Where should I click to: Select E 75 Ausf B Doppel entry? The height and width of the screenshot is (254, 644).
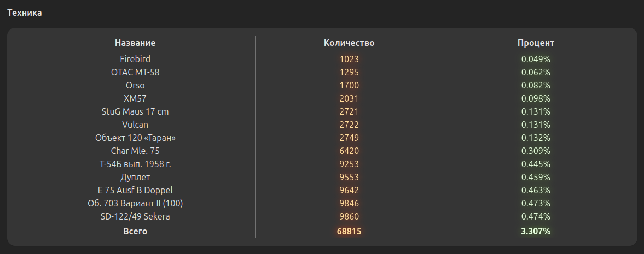point(135,190)
